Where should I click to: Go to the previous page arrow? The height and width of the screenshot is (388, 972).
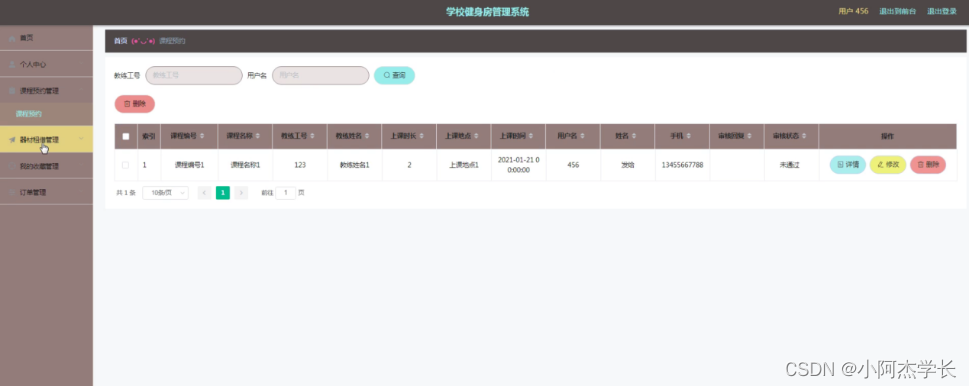point(204,193)
